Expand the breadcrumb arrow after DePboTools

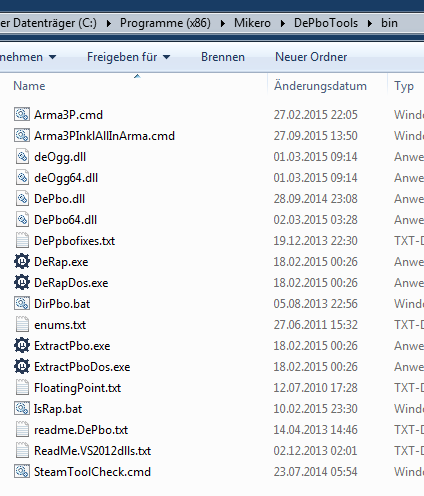coord(370,23)
